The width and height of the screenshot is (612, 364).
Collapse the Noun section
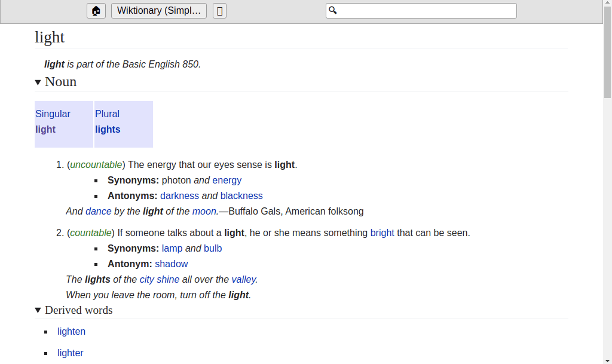[38, 82]
